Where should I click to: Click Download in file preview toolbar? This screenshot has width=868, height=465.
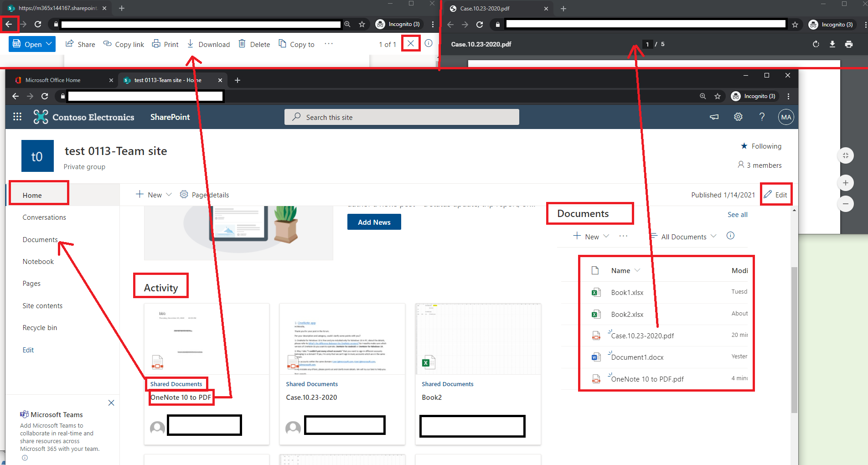coord(208,44)
